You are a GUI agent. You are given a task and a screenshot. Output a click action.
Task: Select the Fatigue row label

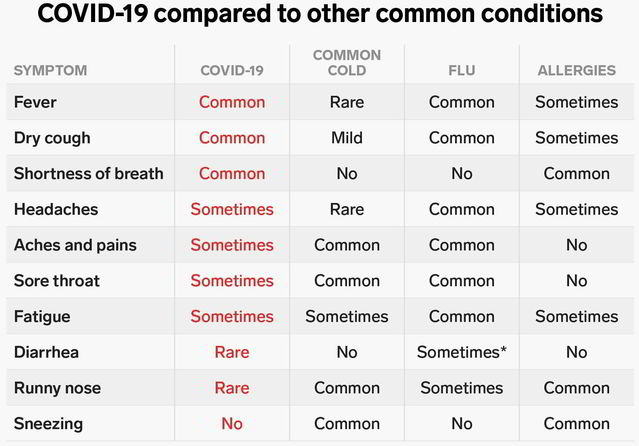point(41,316)
